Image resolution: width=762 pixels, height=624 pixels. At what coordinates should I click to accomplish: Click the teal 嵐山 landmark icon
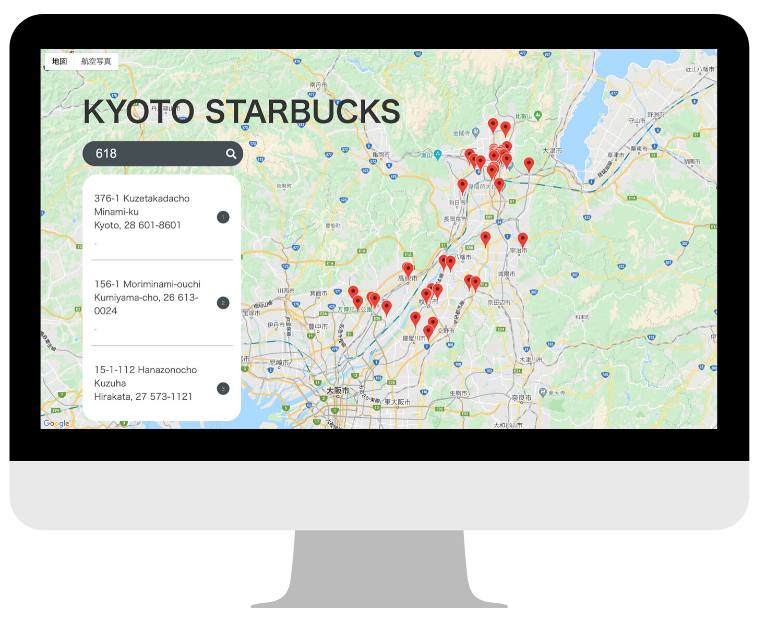(438, 155)
